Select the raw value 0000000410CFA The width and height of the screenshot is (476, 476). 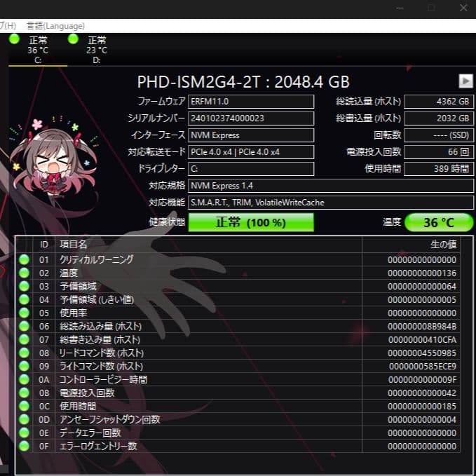click(422, 340)
